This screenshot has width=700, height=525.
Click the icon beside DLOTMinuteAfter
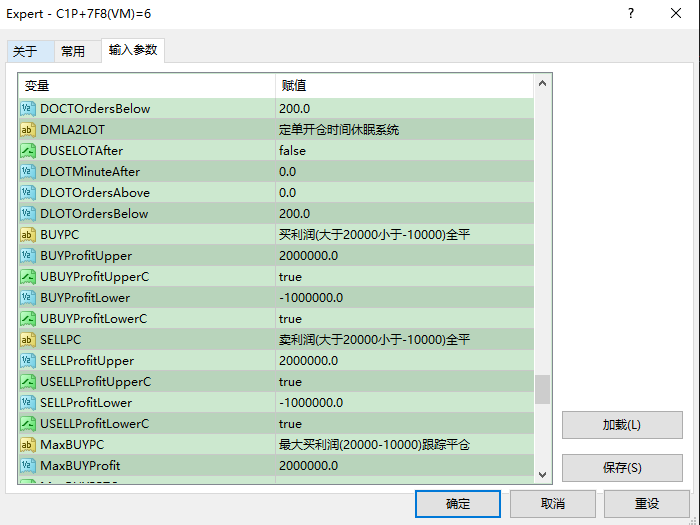click(28, 171)
